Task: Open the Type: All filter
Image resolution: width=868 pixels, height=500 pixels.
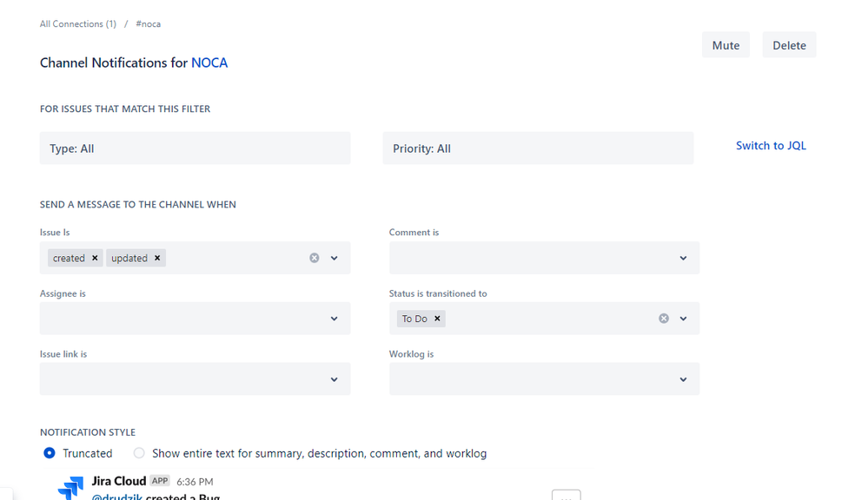Action: pyautogui.click(x=195, y=148)
